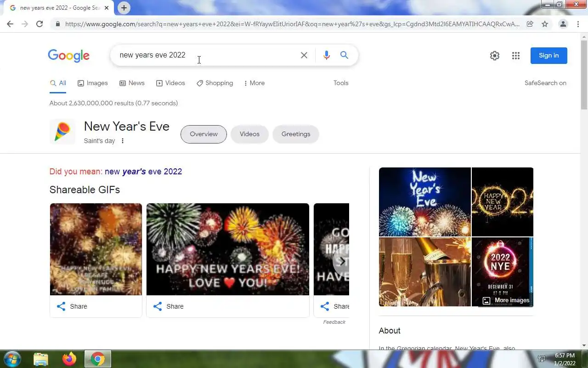The height and width of the screenshot is (368, 588).
Task: Select the Overview chip
Action: [x=204, y=134]
